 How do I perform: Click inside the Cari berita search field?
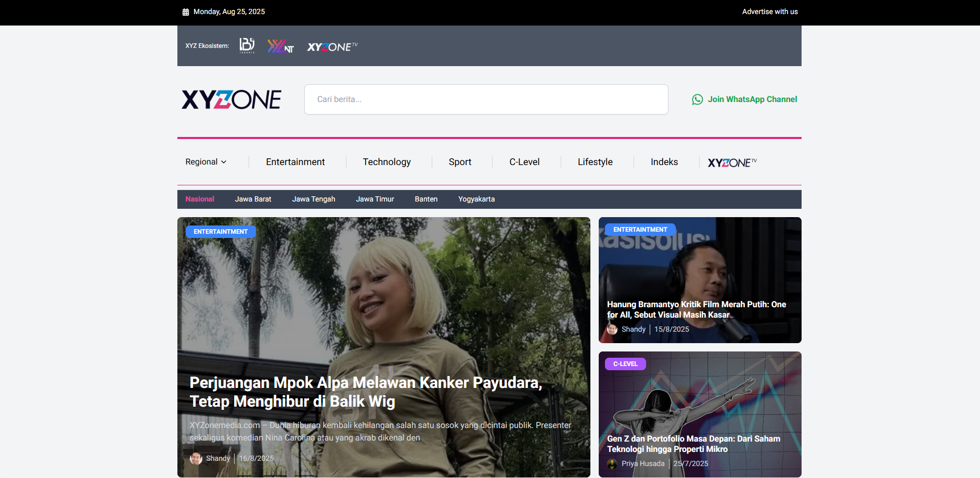coord(485,99)
